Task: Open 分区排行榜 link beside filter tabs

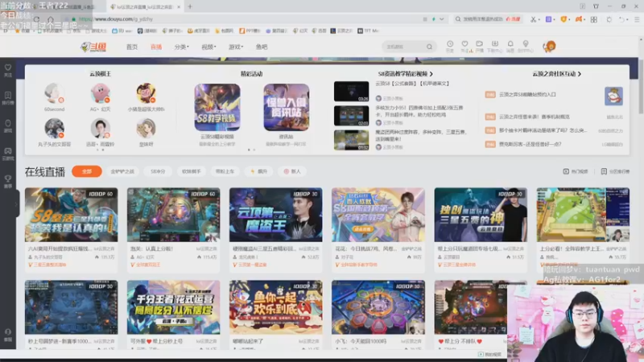Action: tap(615, 171)
